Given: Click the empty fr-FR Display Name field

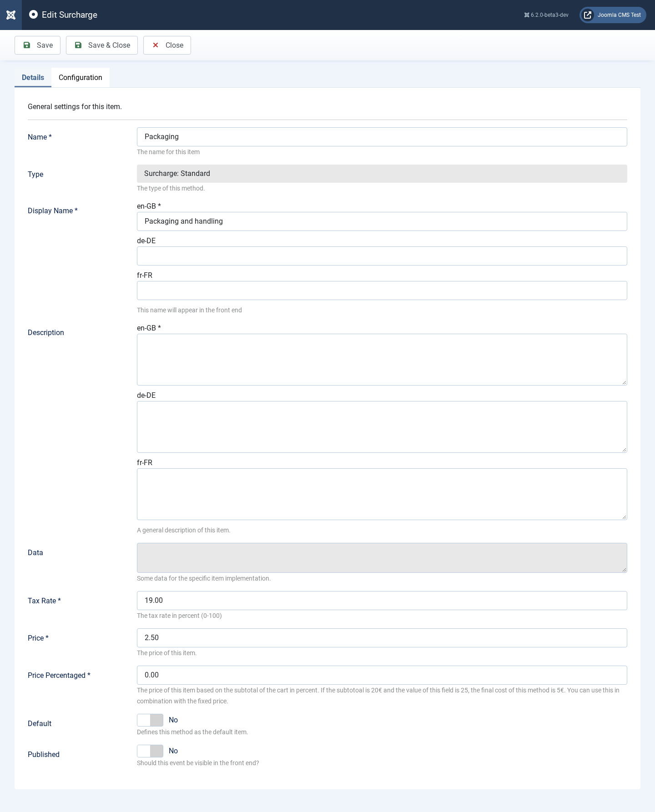Looking at the screenshot, I should [382, 291].
